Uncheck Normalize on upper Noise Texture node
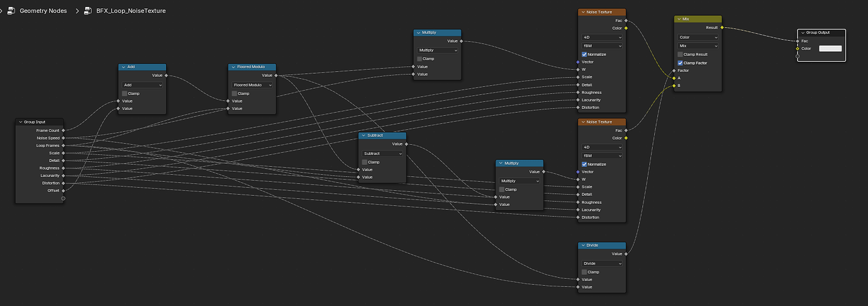 click(x=584, y=54)
